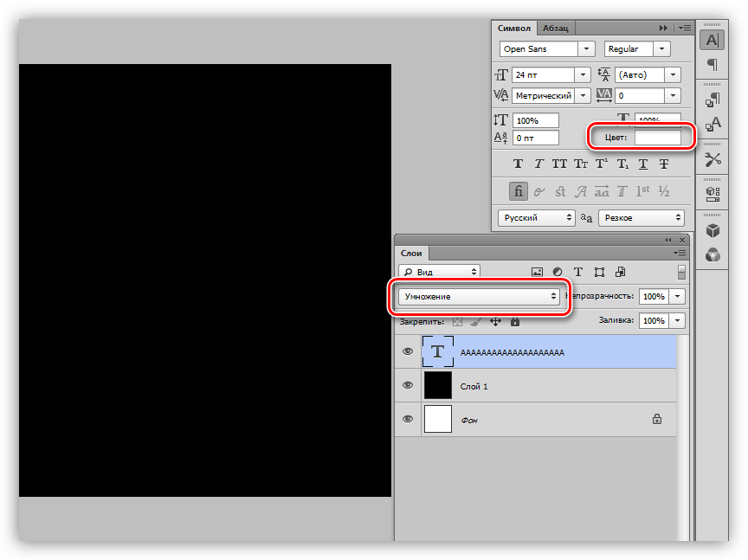Open the Character panel icon in dock
Screen dimensions: 748x560
712,40
